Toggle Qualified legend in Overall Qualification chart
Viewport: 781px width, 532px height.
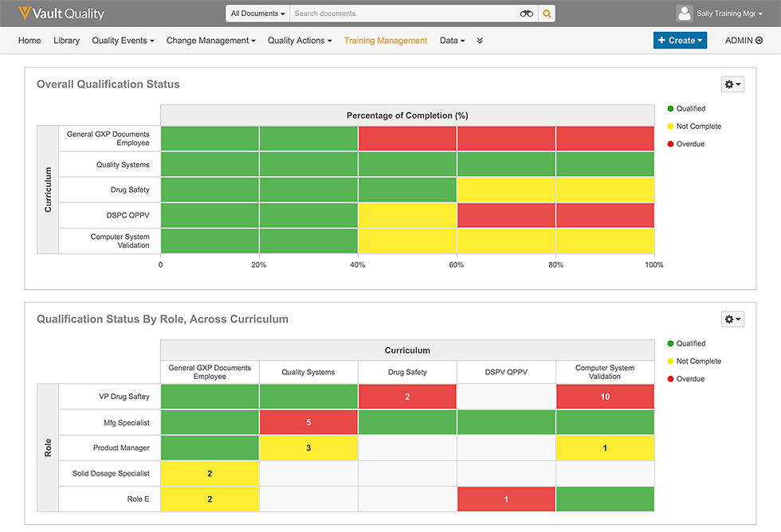[685, 108]
